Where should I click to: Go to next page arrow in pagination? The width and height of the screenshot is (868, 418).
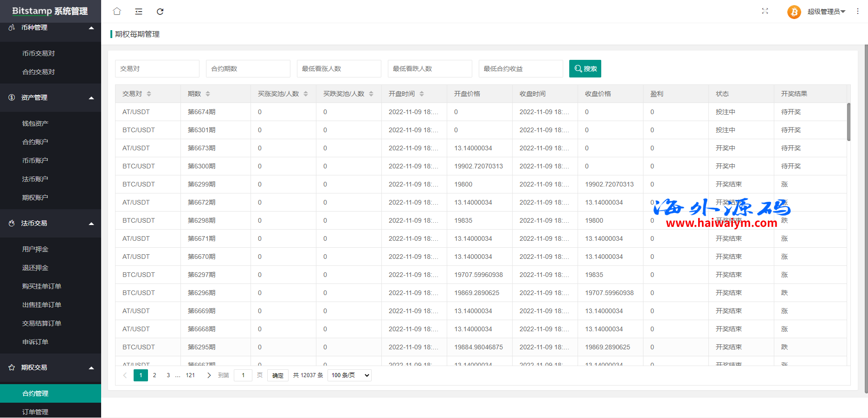[209, 375]
